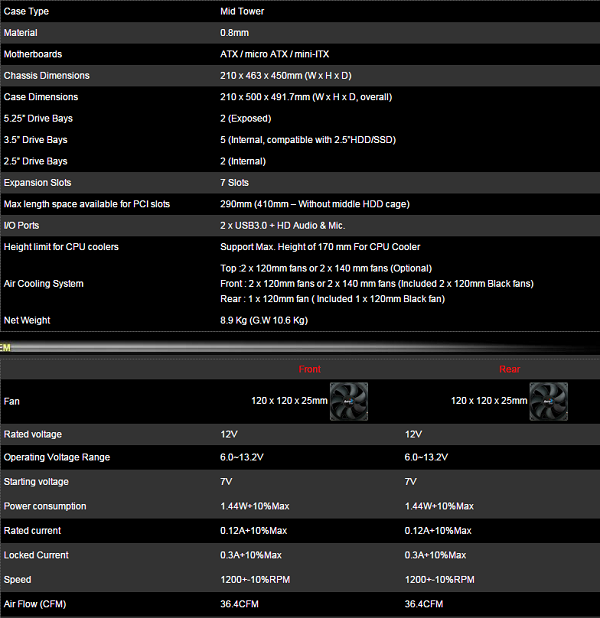Click the Speed row label
Image resolution: width=600 pixels, height=618 pixels.
point(17,579)
